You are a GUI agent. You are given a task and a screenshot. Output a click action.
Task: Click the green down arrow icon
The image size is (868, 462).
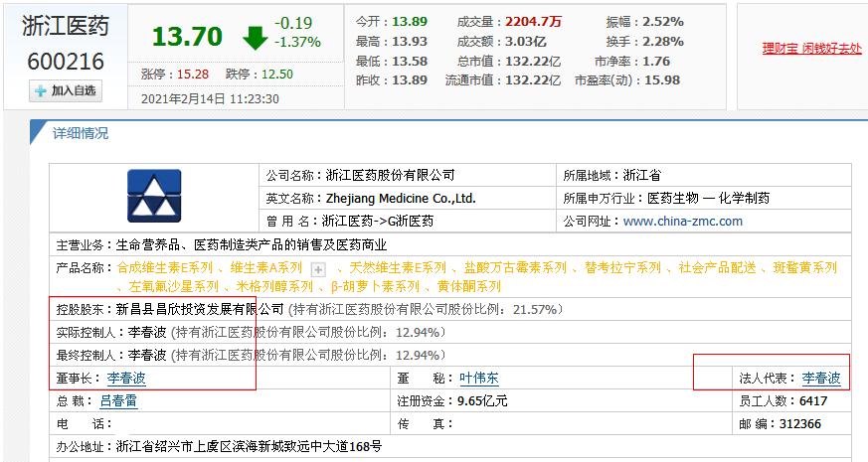(256, 37)
